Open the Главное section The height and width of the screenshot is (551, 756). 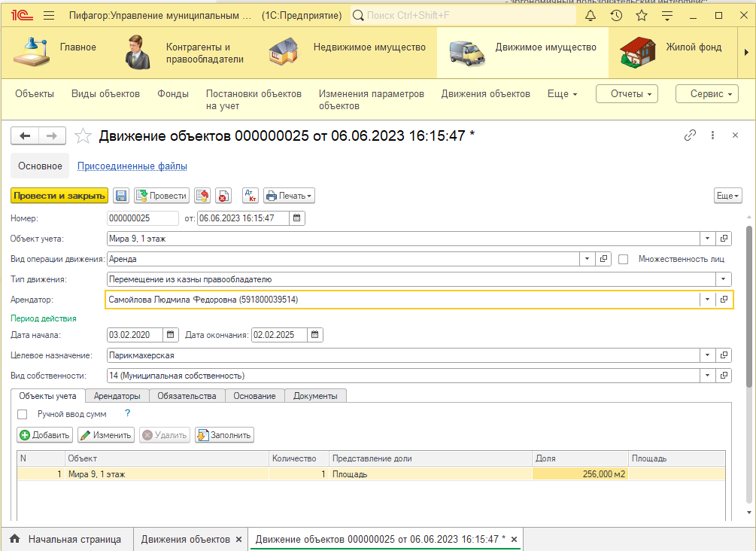point(55,53)
